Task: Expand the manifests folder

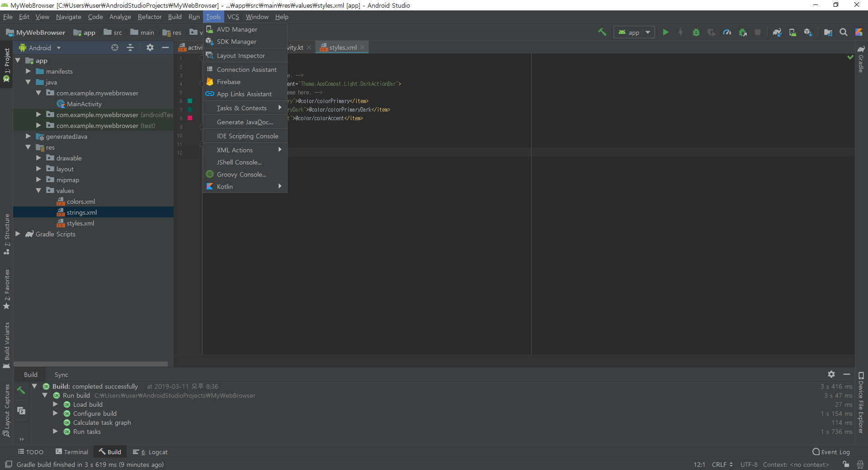Action: coord(28,71)
